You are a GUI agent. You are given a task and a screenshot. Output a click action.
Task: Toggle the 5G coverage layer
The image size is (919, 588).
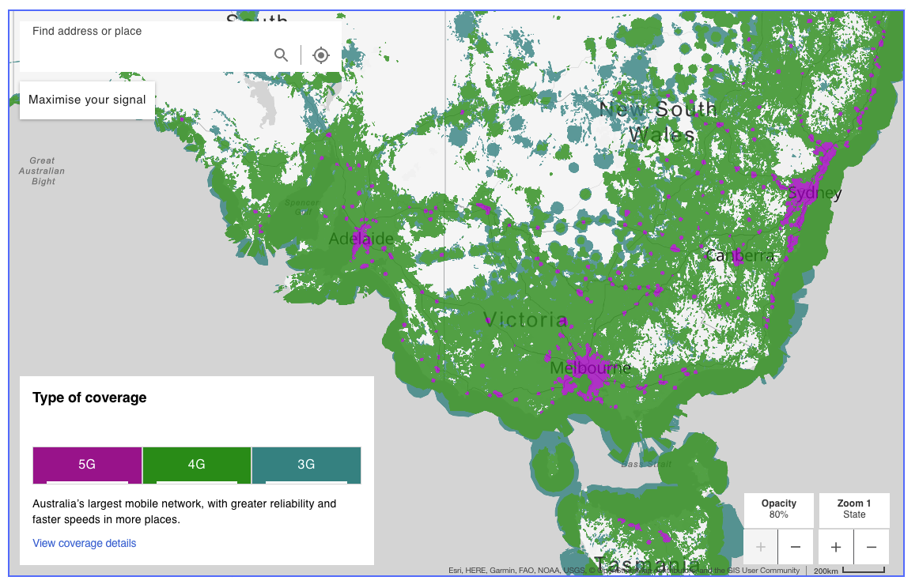click(x=87, y=465)
